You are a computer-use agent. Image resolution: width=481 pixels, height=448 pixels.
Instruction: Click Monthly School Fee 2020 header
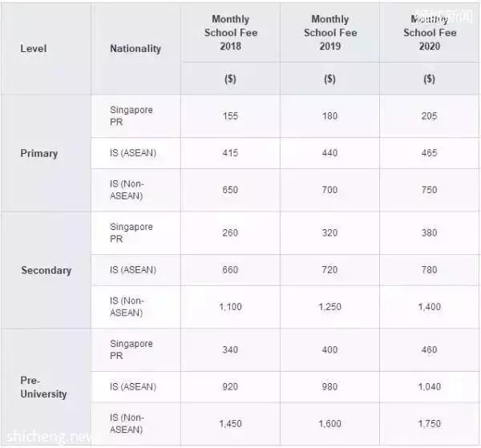pyautogui.click(x=430, y=33)
